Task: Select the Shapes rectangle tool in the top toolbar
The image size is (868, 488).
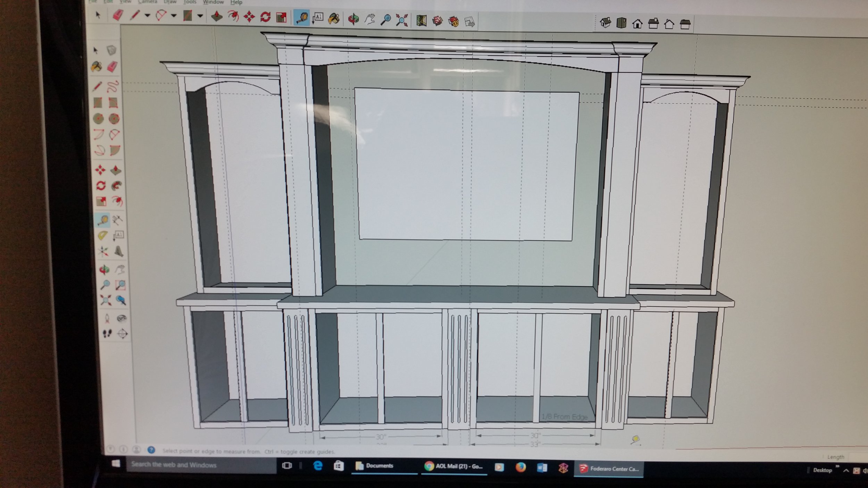Action: 188,16
